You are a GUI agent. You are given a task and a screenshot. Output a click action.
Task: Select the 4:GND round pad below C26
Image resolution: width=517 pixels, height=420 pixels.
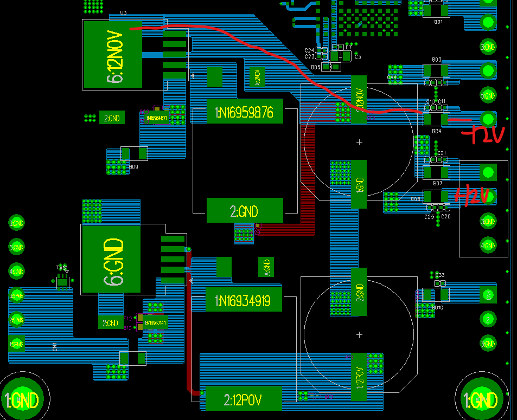tap(488, 245)
